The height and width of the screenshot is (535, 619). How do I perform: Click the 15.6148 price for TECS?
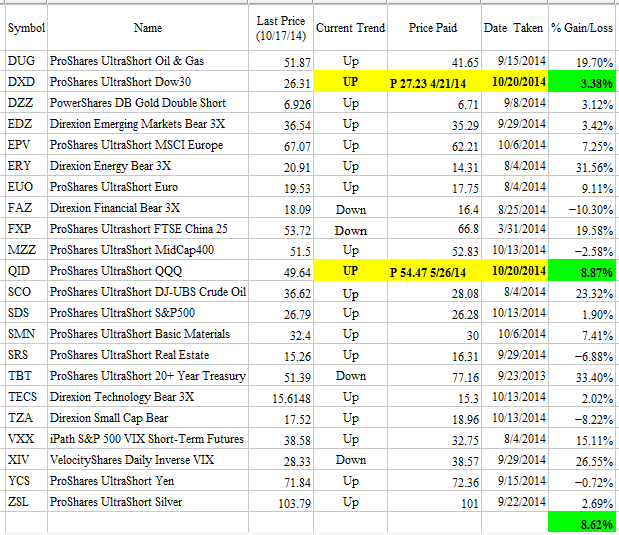[x=281, y=397]
